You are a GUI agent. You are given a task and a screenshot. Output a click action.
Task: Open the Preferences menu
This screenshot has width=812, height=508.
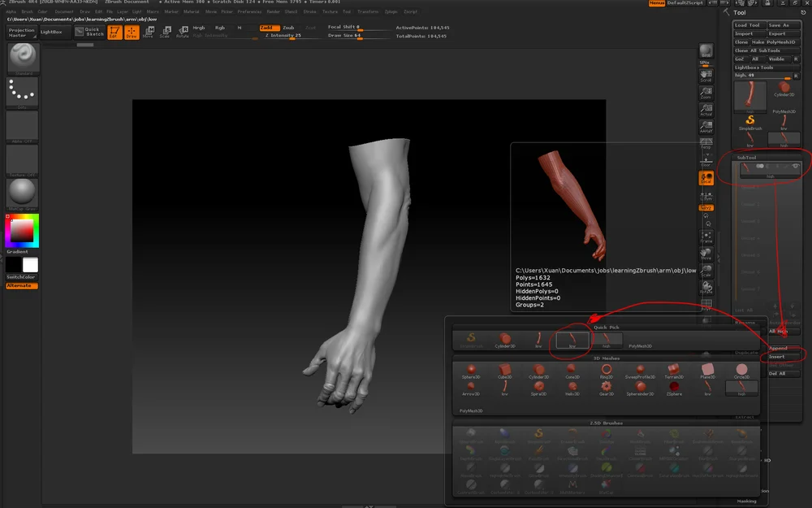(248, 12)
